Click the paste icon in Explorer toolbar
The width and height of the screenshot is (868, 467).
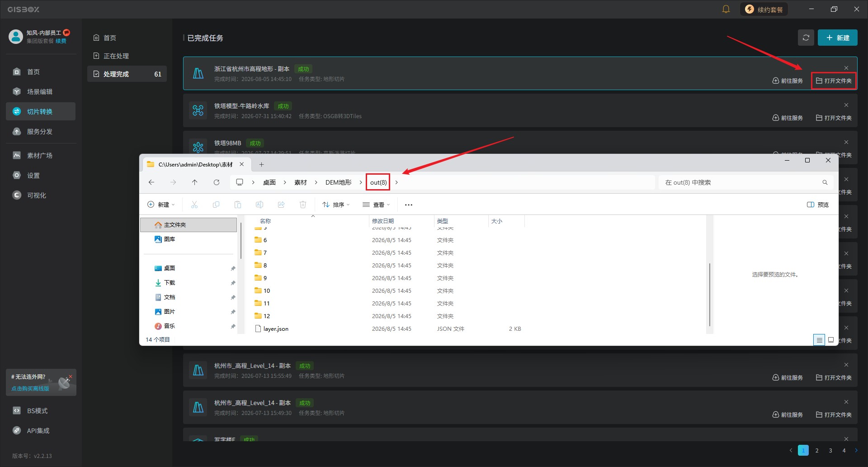(238, 205)
